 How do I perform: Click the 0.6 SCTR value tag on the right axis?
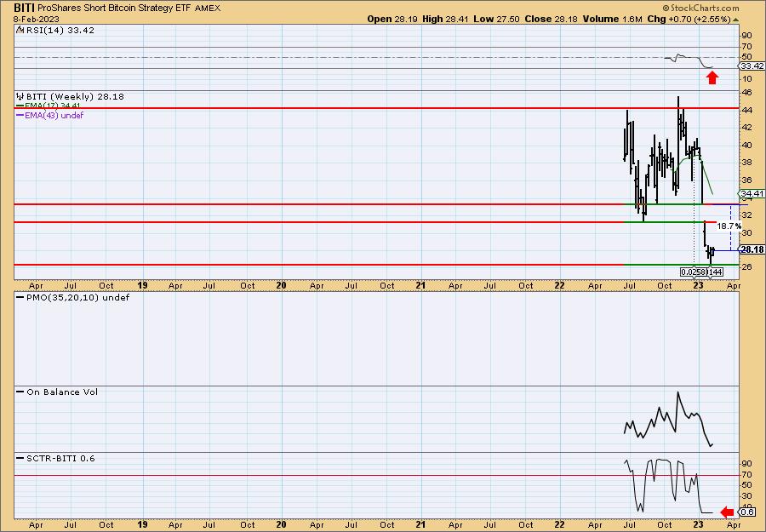(748, 512)
